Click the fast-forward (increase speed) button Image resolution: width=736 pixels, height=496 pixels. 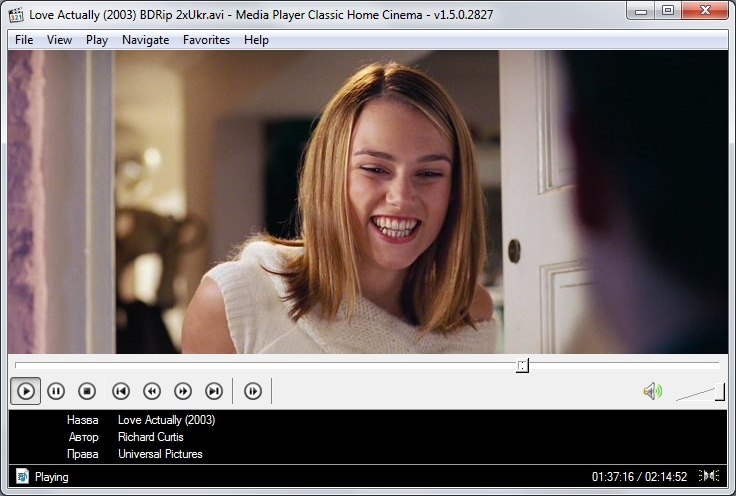[x=183, y=391]
